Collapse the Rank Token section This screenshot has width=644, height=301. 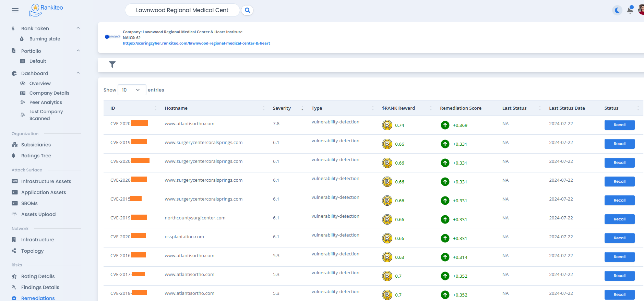(x=78, y=28)
